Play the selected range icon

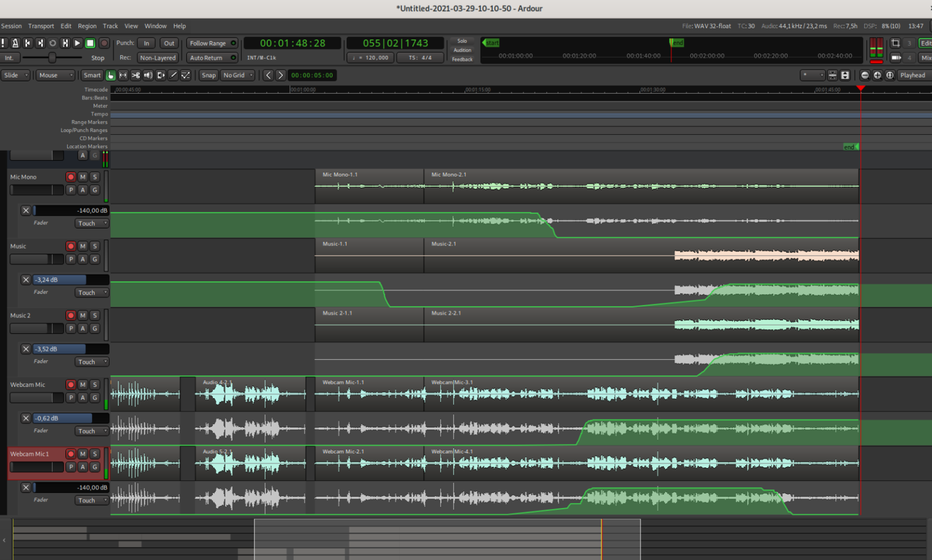(65, 43)
